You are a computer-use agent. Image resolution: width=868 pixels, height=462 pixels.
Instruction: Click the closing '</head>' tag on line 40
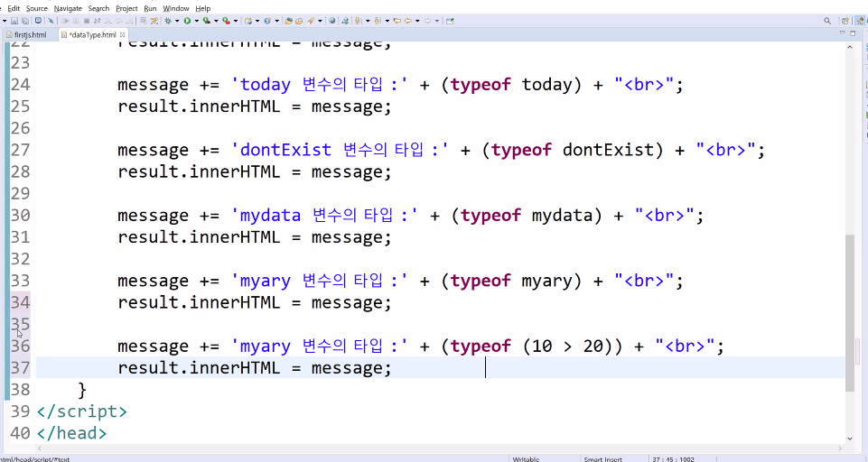[x=71, y=433]
